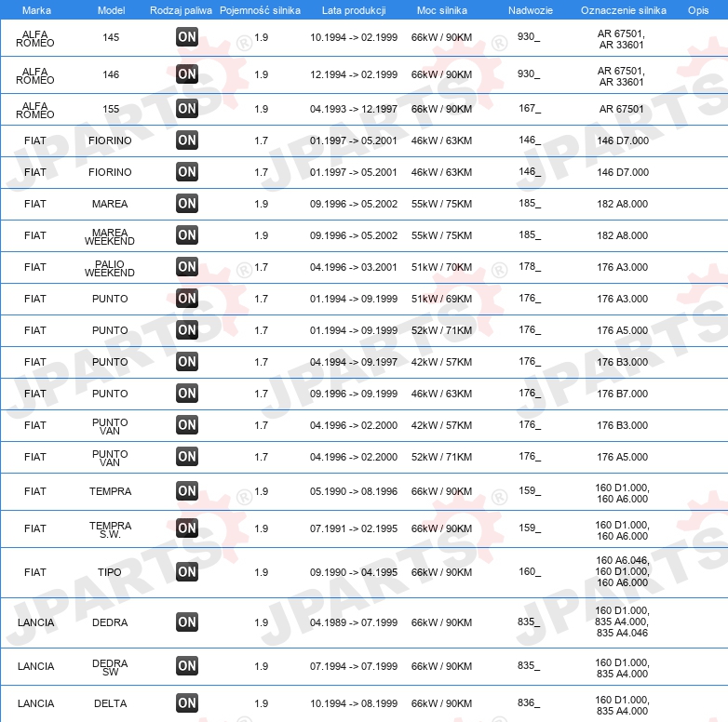Image resolution: width=728 pixels, height=722 pixels.
Task: Click ON icon in Lancia Dedra SW row
Action: (187, 666)
